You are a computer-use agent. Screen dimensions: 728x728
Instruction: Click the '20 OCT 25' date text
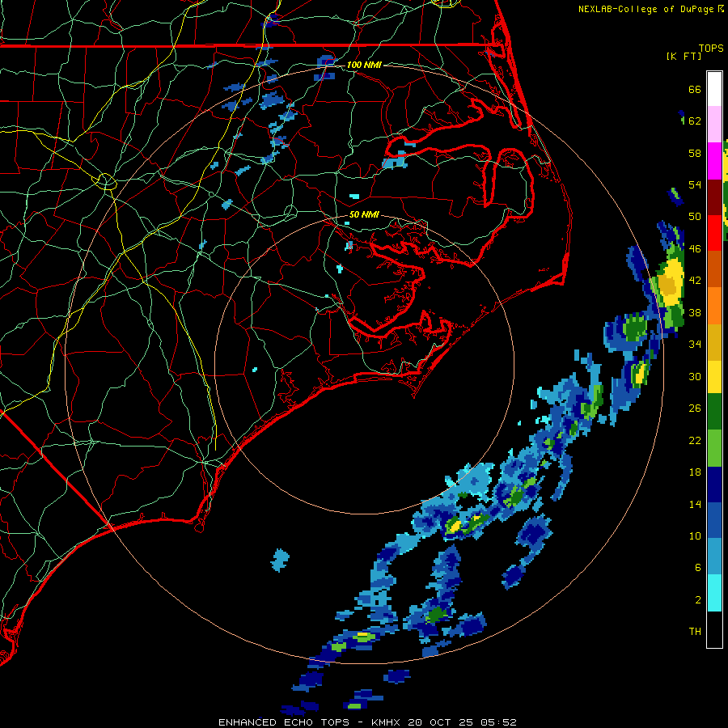[441, 722]
